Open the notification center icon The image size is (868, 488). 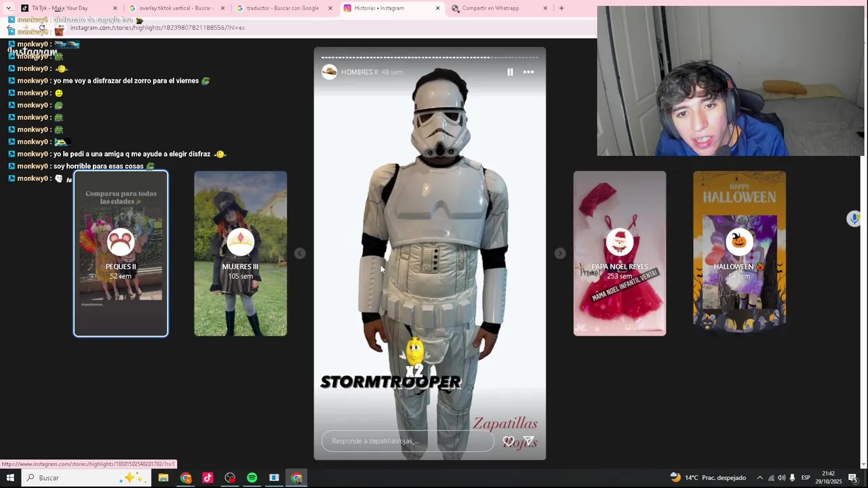853,478
